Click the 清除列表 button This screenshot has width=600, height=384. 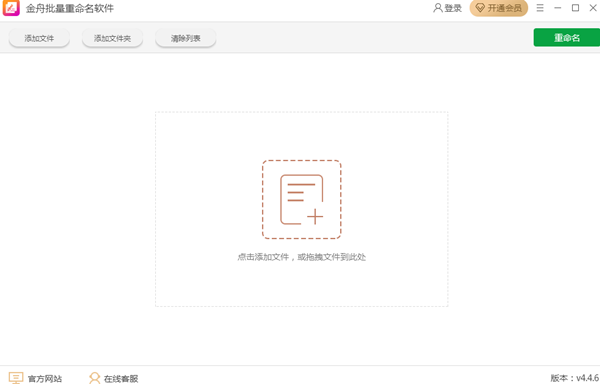tap(186, 38)
